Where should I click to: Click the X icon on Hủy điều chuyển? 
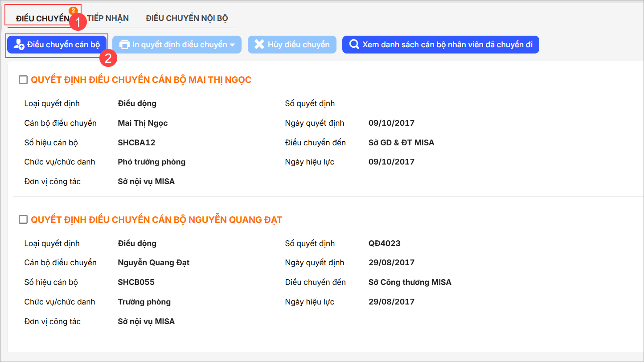click(x=259, y=45)
